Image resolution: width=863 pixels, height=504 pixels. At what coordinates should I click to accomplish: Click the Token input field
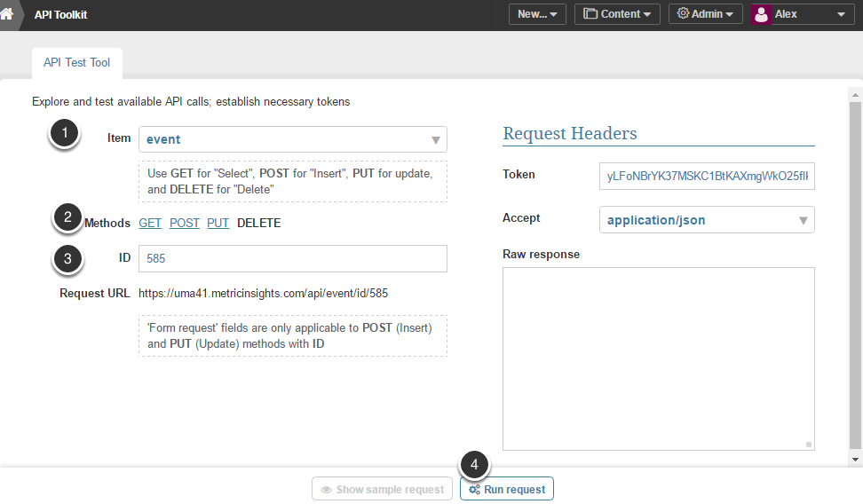[x=707, y=176]
